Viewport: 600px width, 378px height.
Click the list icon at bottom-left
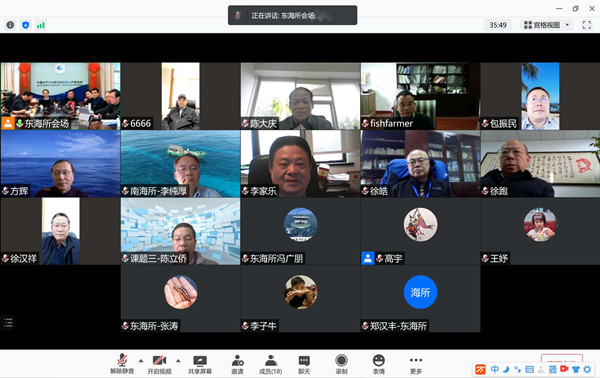(x=8, y=322)
